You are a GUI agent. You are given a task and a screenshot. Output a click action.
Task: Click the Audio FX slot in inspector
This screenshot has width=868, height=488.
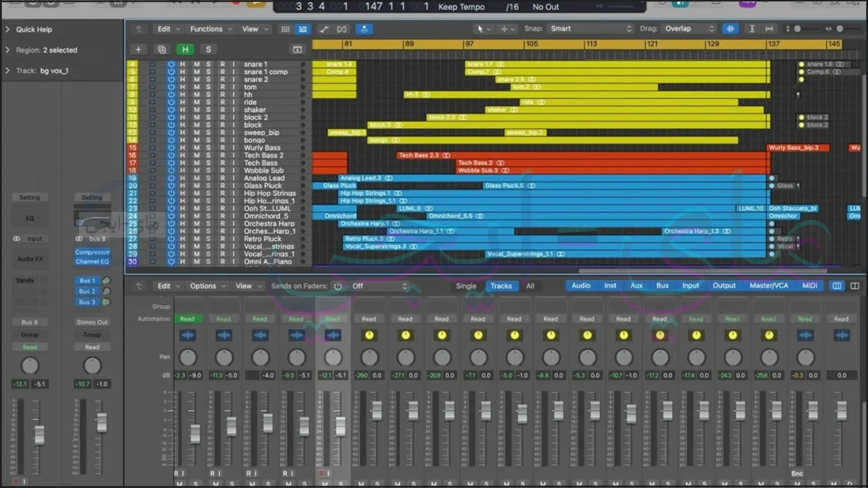pos(30,259)
